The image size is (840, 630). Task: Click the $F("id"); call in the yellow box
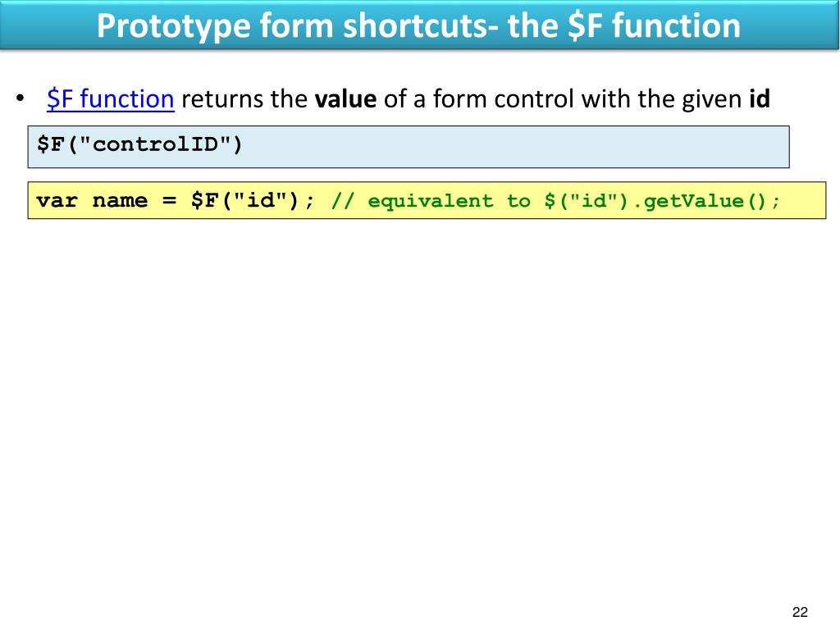[253, 201]
